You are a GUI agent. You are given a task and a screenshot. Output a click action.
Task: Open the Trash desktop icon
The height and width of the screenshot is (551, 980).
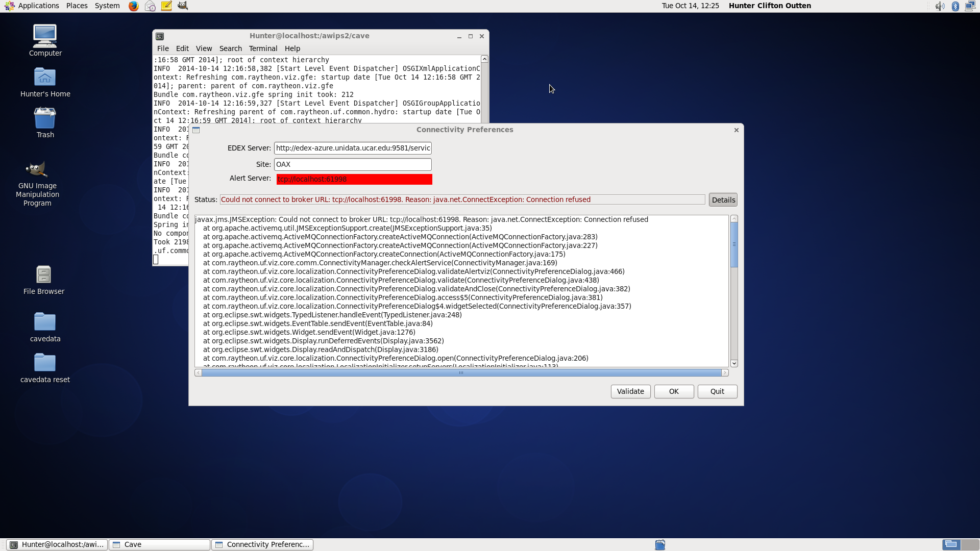tap(45, 119)
